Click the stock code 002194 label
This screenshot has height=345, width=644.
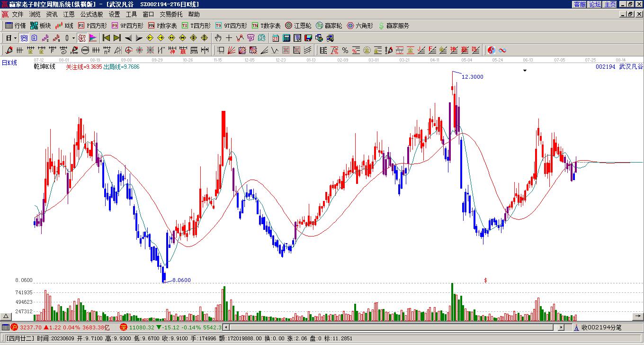coord(606,67)
